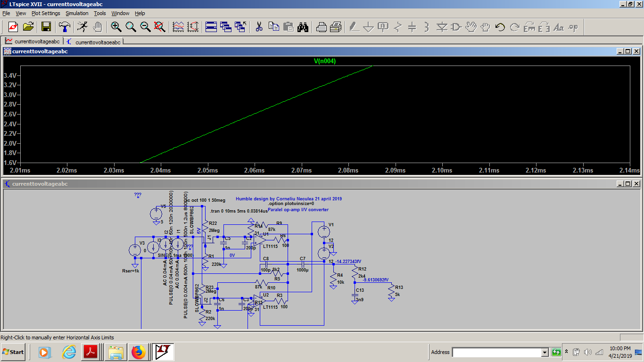Screen dimensions: 644x362
Task: Select the Move hand tool
Action: (471, 27)
